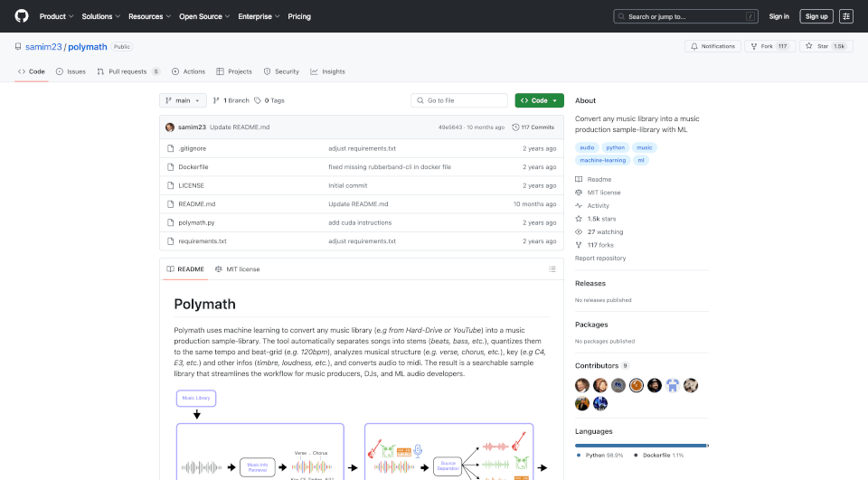Viewport: 868px width, 480px height.
Task: Click the Python 98.9% language entry
Action: (x=599, y=455)
